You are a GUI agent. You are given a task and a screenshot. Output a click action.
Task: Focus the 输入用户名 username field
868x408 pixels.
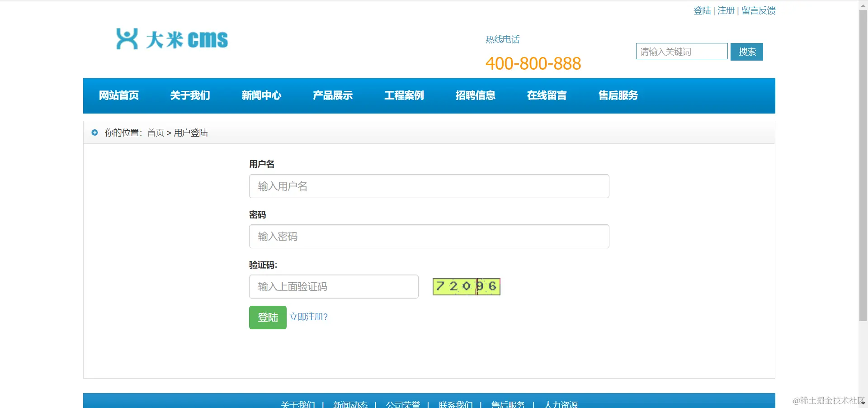(429, 186)
